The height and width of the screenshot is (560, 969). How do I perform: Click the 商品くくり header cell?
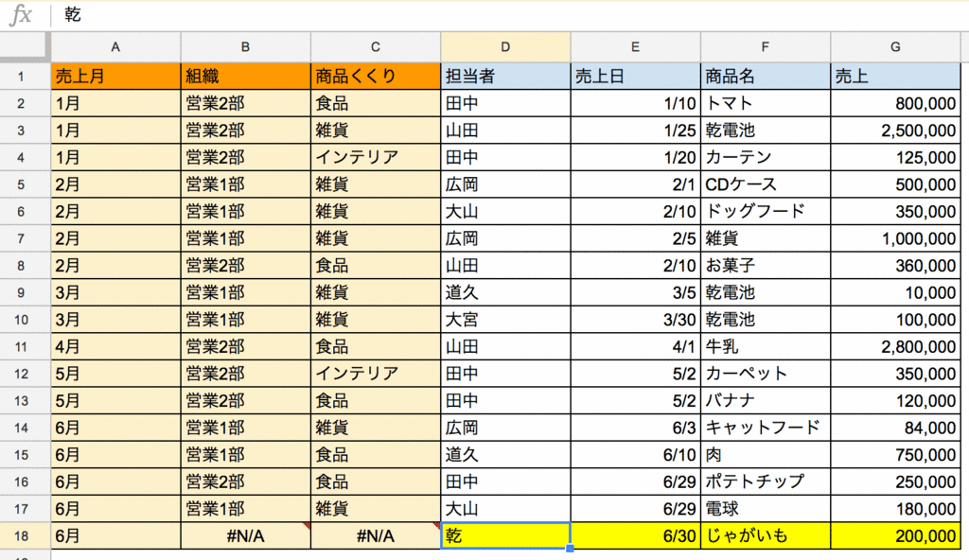tap(375, 76)
